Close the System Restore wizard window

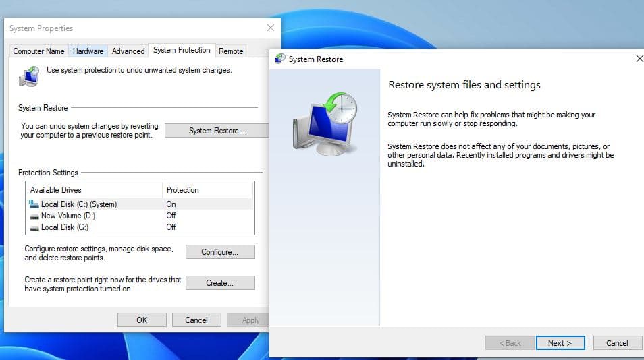click(639, 59)
